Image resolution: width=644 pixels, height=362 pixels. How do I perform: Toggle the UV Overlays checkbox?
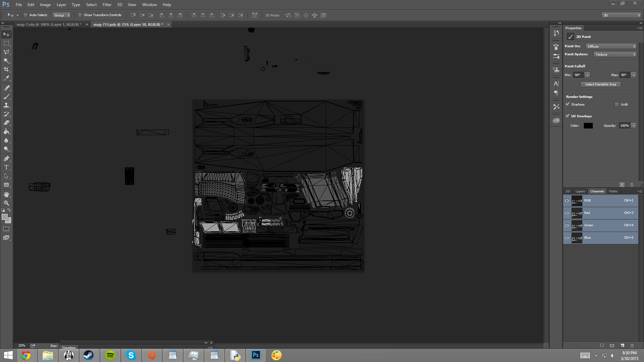tap(568, 116)
